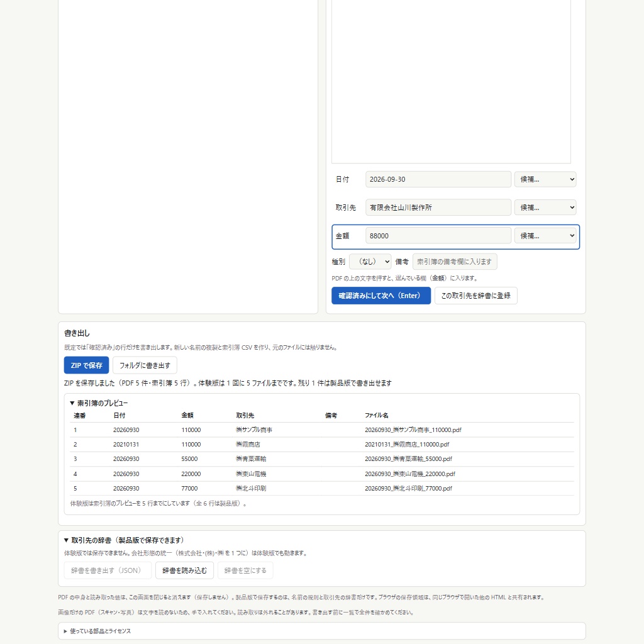Select file name 20260930_㈱北斗印刷_77000.pdf

(409, 488)
